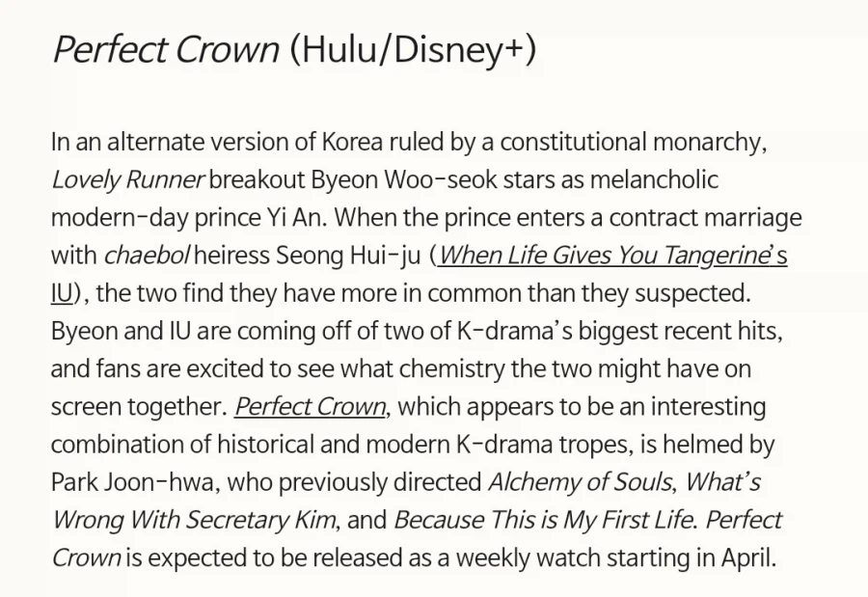Screen dimensions: 868x597
Task: Click the Perfect Crown (Hulu/Disney+) heading
Action: 294,49
